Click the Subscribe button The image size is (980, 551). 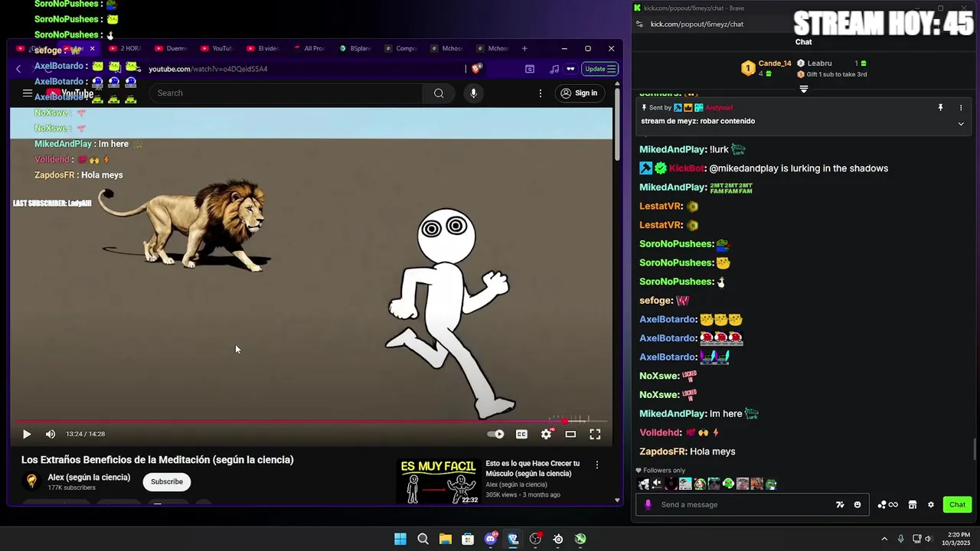click(x=167, y=481)
